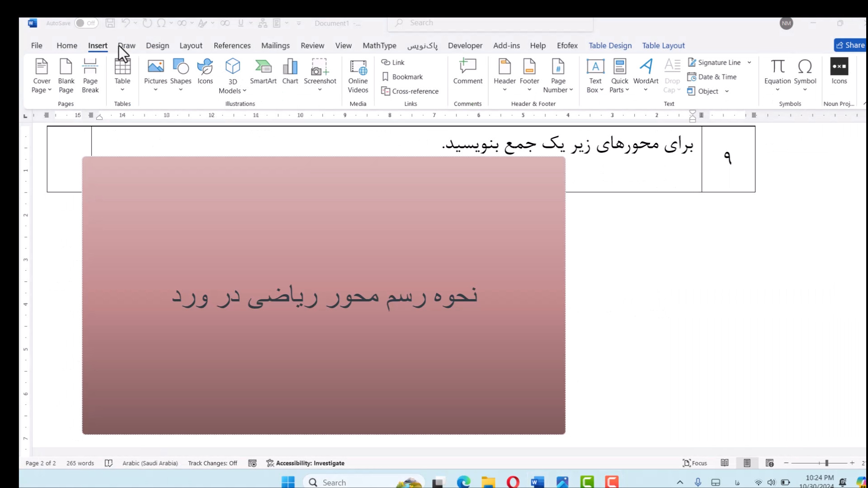Zoom in with plus button
The width and height of the screenshot is (868, 488).
(x=852, y=463)
